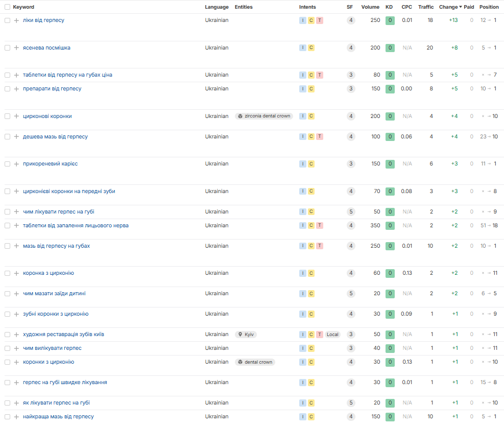
Task: Click the Commercial intent badge for 'препарати від герпесу'
Action: (311, 89)
